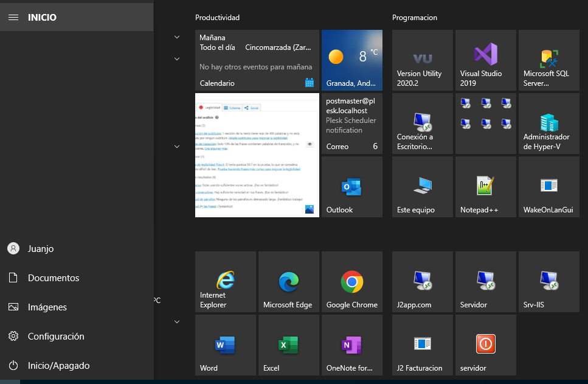Open Este equipo tile
The width and height of the screenshot is (588, 384).
point(422,187)
